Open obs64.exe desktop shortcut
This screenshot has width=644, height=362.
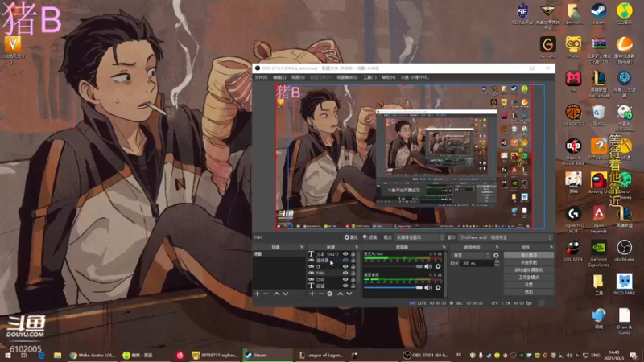(625, 251)
